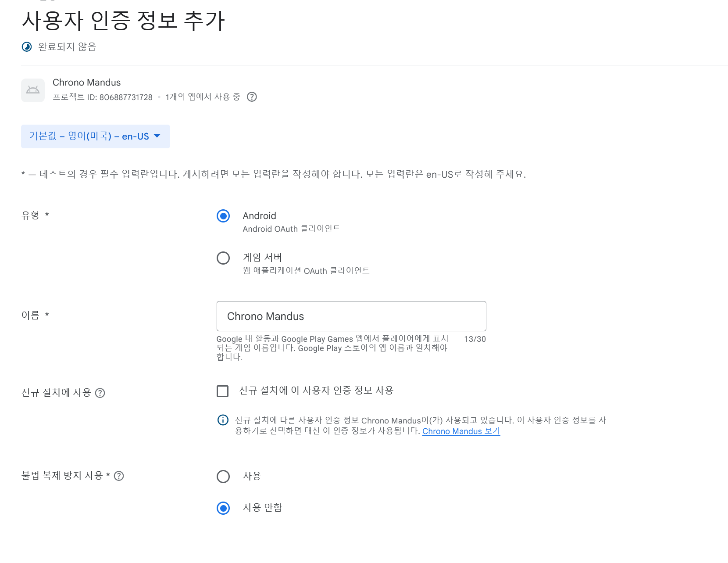
Task: Click the help icon next to '1개의 앱에서 사용 중'
Action: point(252,97)
